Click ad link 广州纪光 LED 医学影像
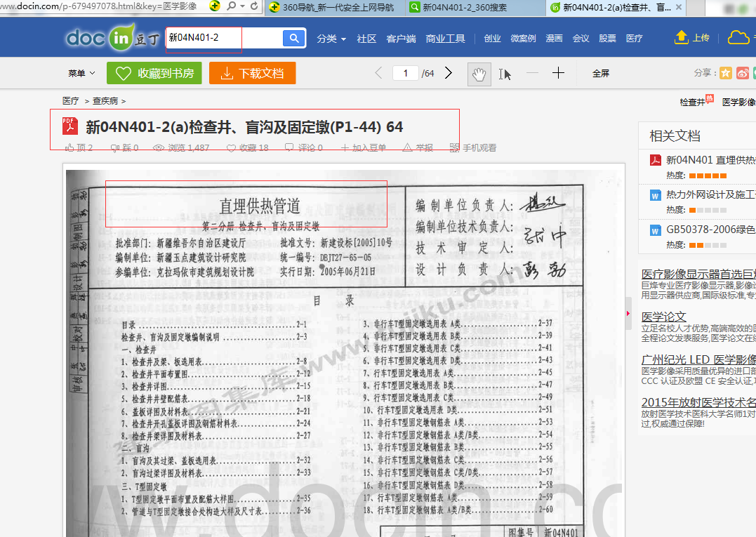This screenshot has height=537, width=756. tap(698, 359)
